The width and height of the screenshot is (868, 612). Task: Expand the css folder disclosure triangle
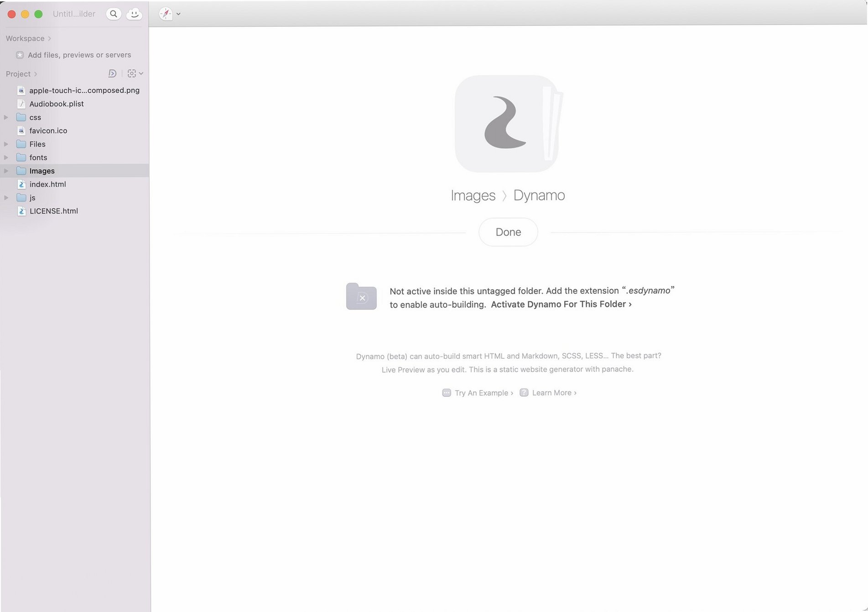point(6,117)
